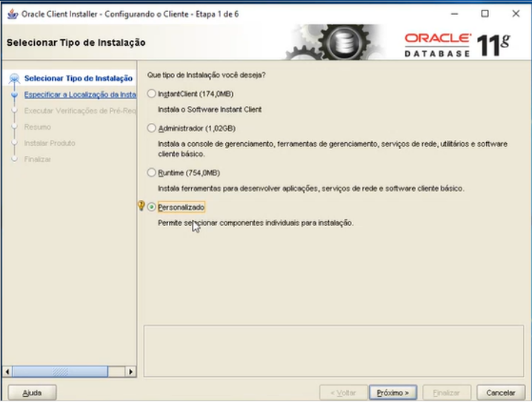
Task: Click the description 'Permite selecionar componentes individuais para instalação.'
Action: point(256,223)
